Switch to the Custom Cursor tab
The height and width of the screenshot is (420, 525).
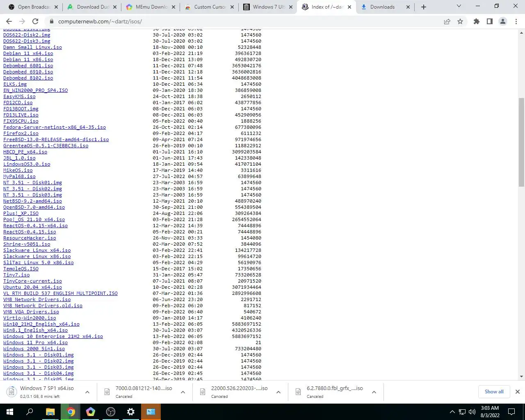pyautogui.click(x=210, y=7)
